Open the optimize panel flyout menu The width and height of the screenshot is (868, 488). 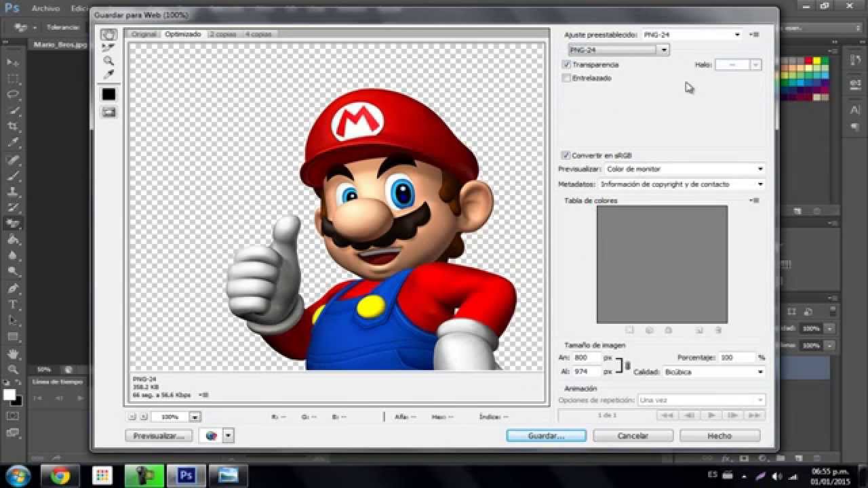coord(755,34)
